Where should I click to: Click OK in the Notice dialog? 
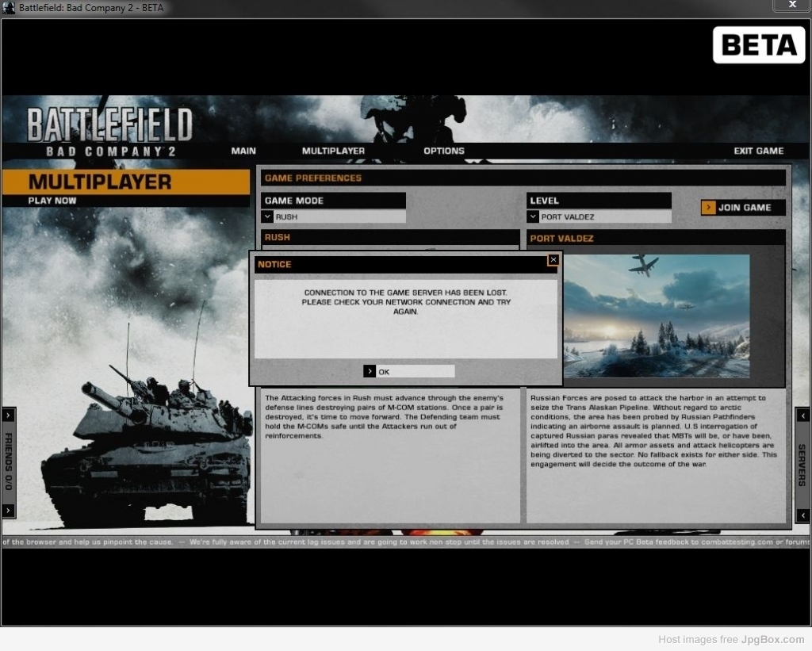409,371
